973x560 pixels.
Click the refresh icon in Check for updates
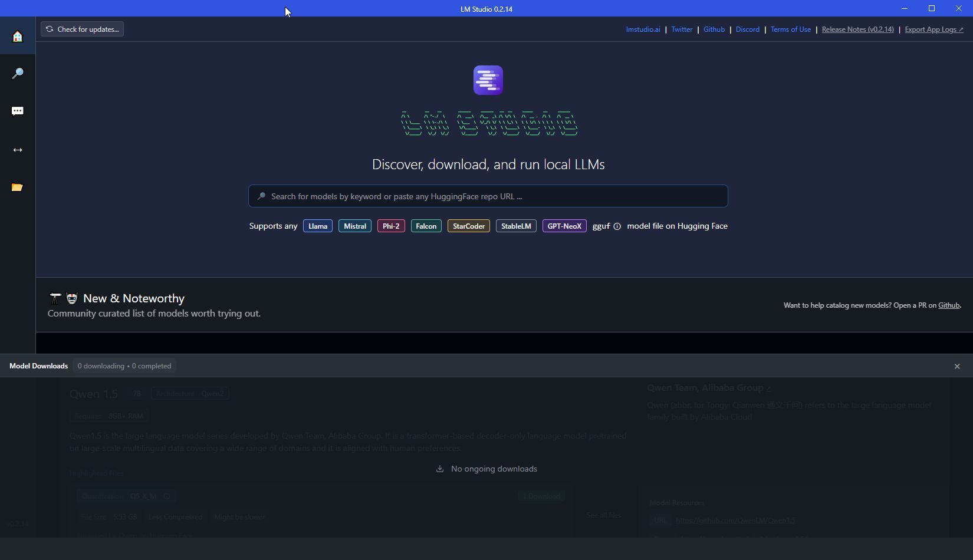[x=50, y=29]
